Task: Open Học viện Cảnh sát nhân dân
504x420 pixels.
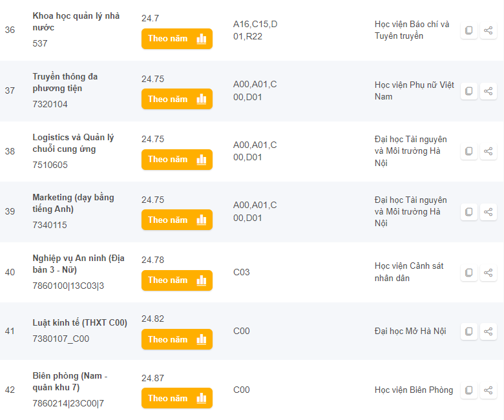Action: tap(408, 272)
